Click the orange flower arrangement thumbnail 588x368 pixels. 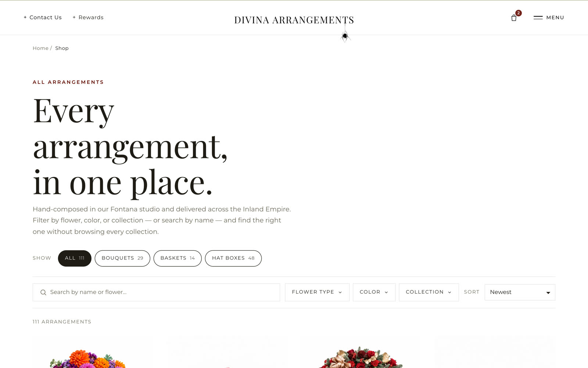point(92,352)
